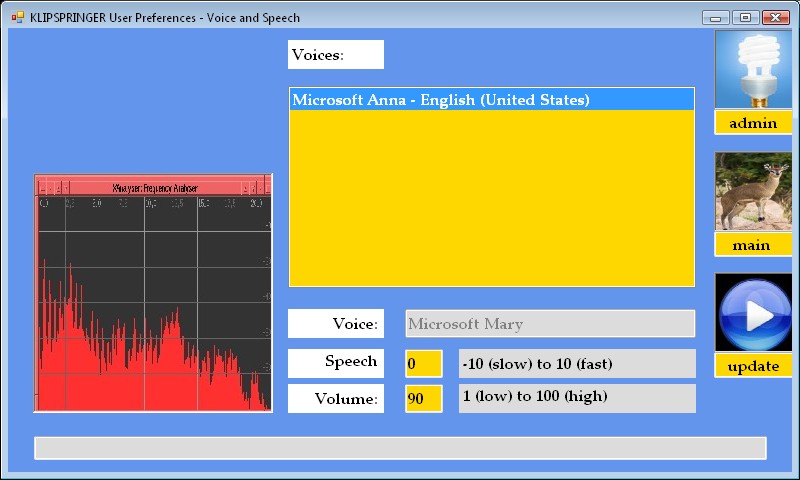This screenshot has height=480, width=800.
Task: Click the deer picture for main
Action: pyautogui.click(x=753, y=191)
